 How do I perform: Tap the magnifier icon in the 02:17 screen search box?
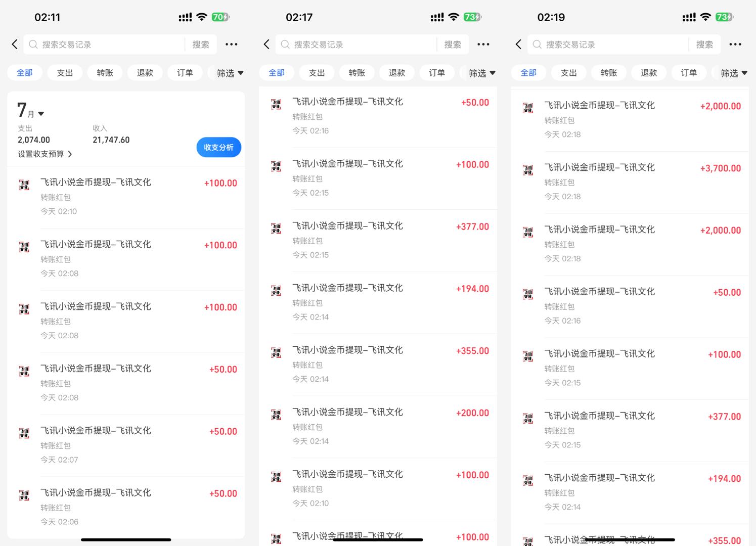(x=285, y=44)
